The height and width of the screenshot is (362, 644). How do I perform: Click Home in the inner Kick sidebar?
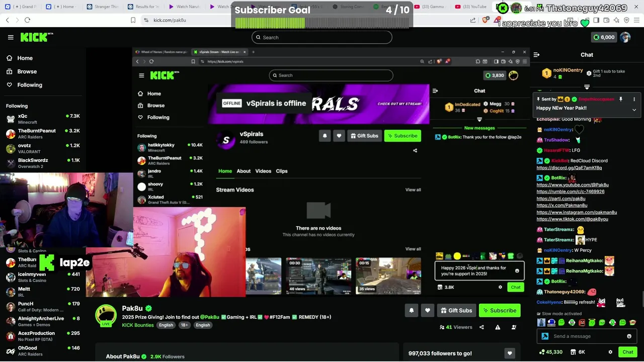click(x=149, y=94)
